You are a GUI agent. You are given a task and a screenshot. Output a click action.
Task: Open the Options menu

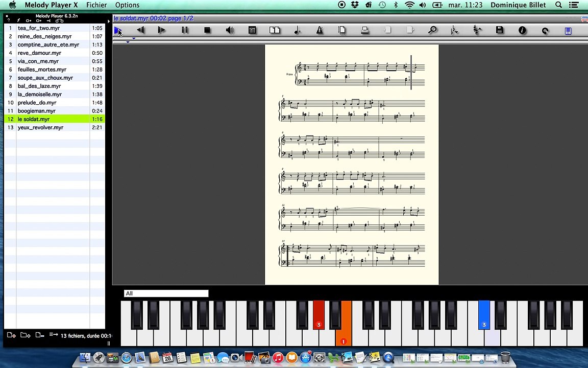[127, 5]
